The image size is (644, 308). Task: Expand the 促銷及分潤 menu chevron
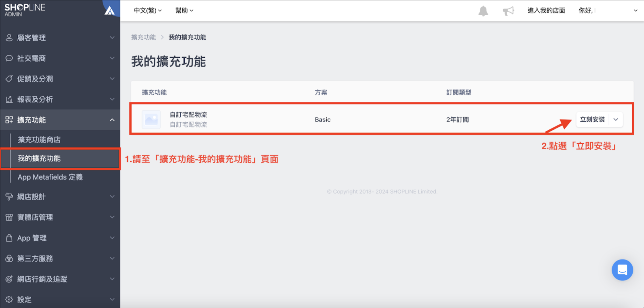pyautogui.click(x=112, y=78)
